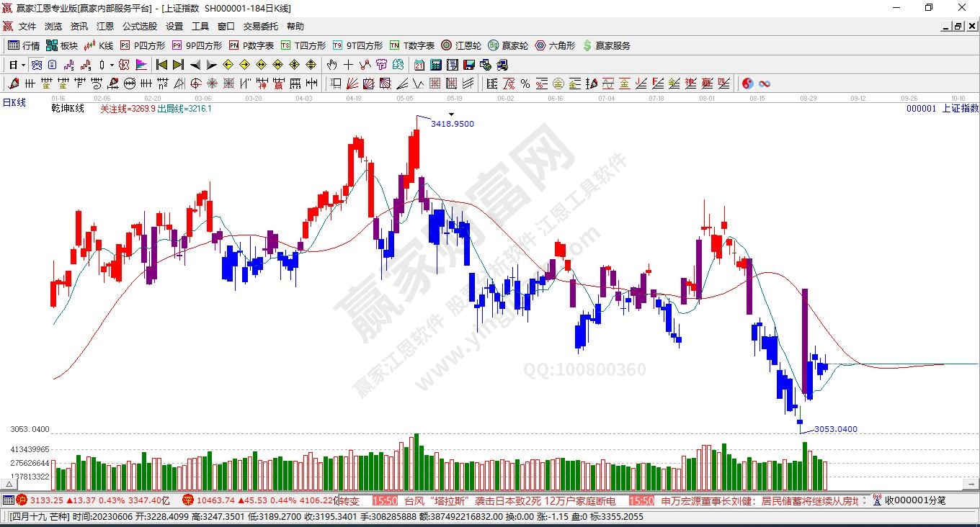Click the 行情 quotes button
The height and width of the screenshot is (527, 980).
tap(24, 45)
